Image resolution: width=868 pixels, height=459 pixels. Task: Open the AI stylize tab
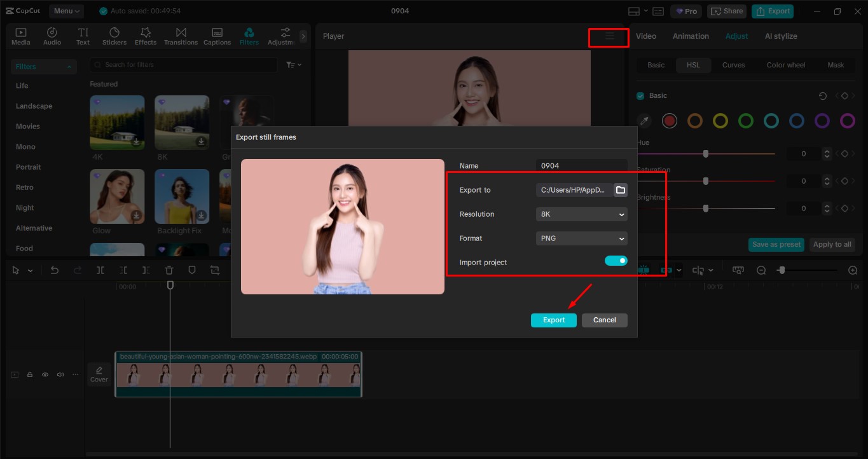coord(780,36)
